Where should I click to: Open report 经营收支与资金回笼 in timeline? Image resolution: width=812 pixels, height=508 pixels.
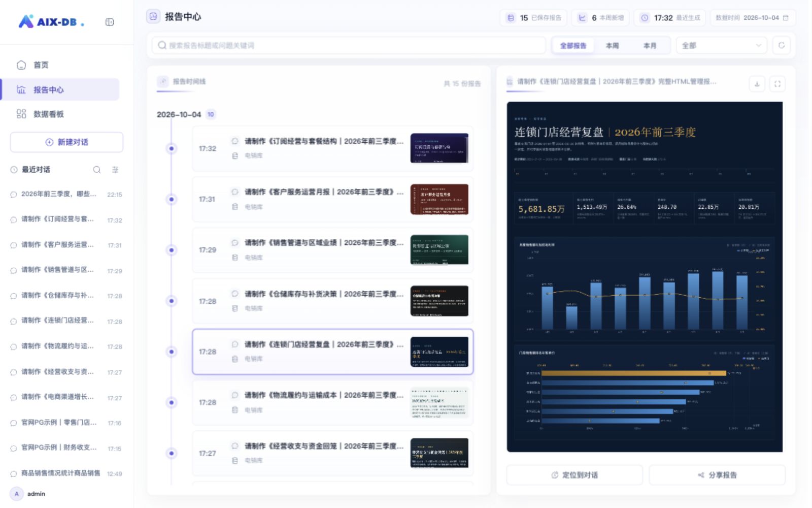[332, 453]
